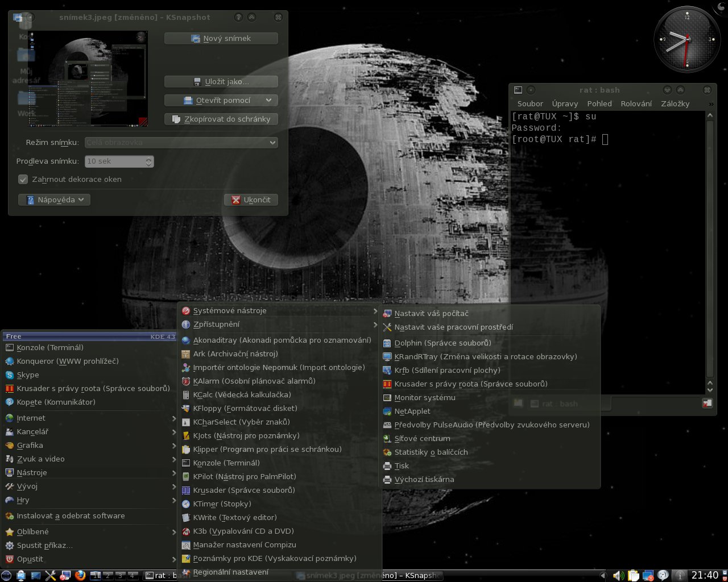Open the Úpravy menu in the terminal
This screenshot has height=582, width=728.
564,103
